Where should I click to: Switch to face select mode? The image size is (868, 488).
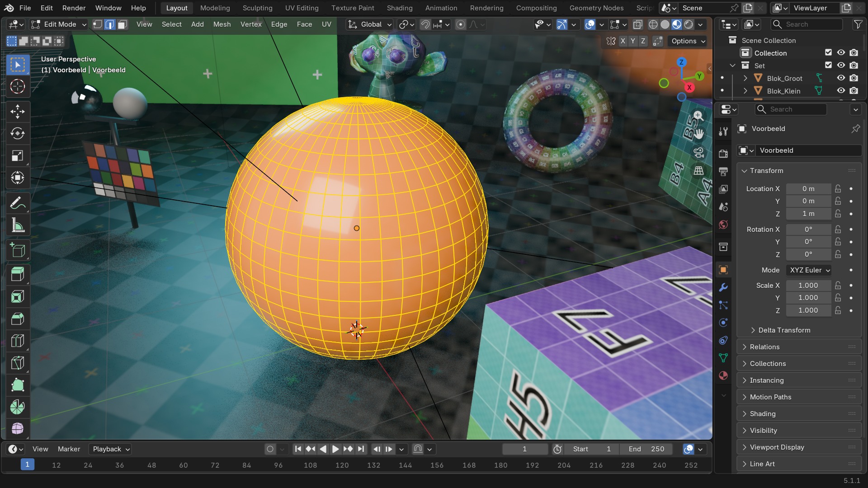[x=122, y=24]
